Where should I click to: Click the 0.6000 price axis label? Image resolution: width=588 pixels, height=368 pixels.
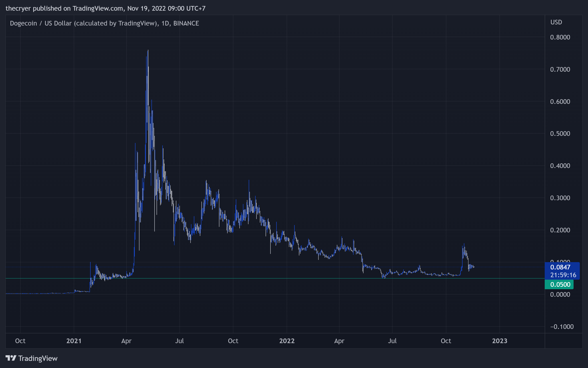pos(560,101)
